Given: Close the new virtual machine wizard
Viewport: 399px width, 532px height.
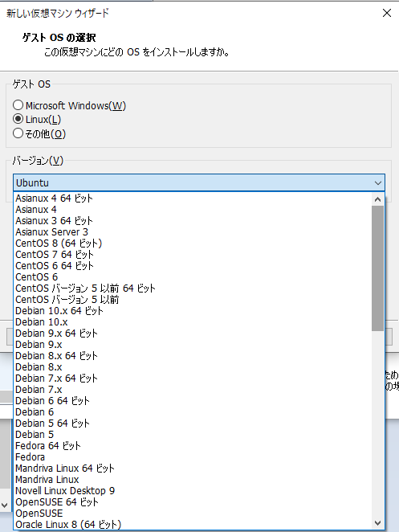Looking at the screenshot, I should click(387, 13).
